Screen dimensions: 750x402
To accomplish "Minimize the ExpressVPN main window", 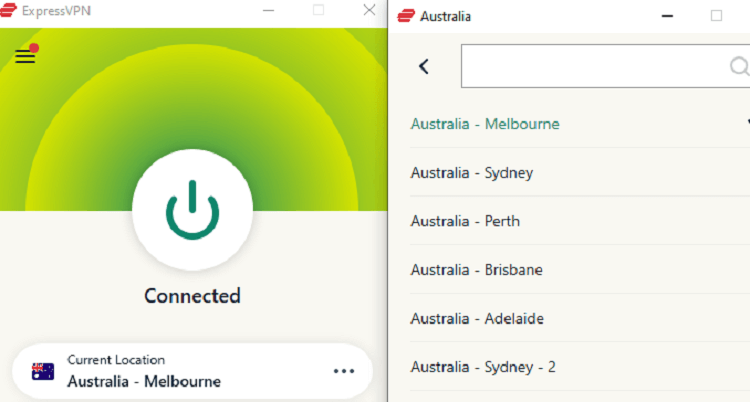I will [268, 10].
